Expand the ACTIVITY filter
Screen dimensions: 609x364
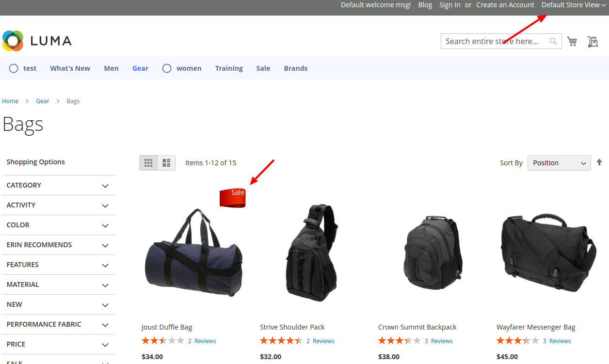coord(58,205)
